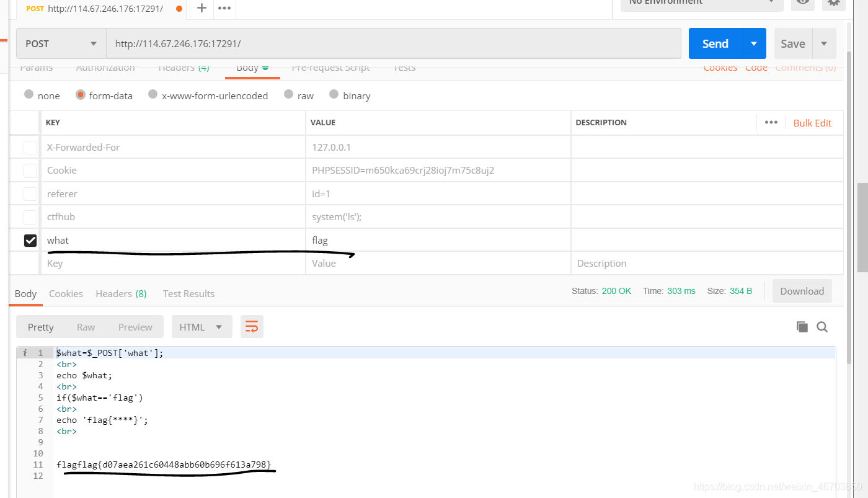Switch to the Headers (4) request tab
The width and height of the screenshot is (868, 498).
pyautogui.click(x=184, y=68)
